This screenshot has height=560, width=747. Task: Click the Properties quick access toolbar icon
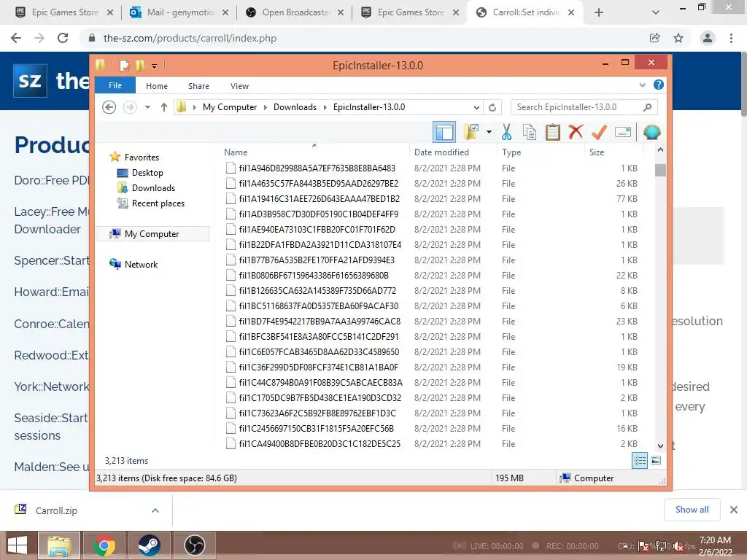[x=124, y=65]
